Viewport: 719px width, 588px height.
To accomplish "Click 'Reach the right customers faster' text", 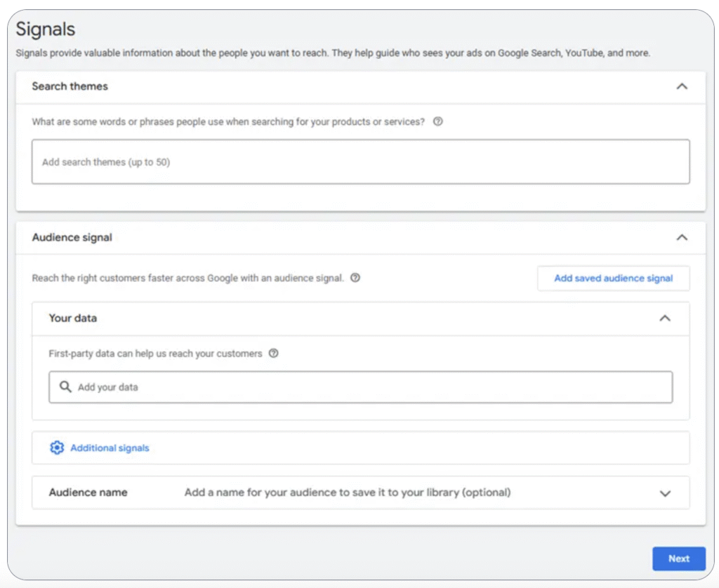I will click(187, 278).
